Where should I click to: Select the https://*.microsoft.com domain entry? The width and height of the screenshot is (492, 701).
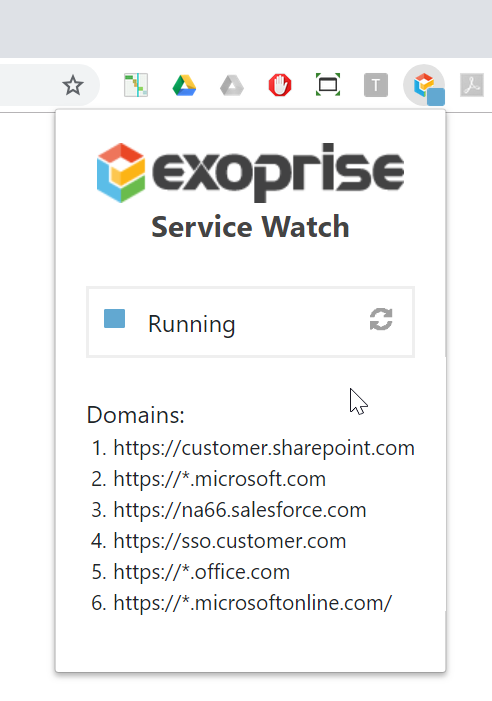click(x=219, y=479)
